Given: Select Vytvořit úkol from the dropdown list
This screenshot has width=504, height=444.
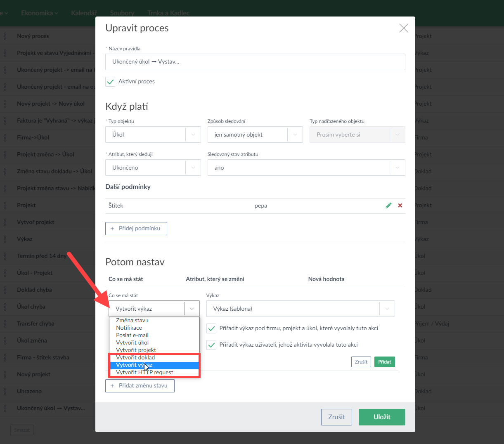Looking at the screenshot, I should click(x=154, y=342).
